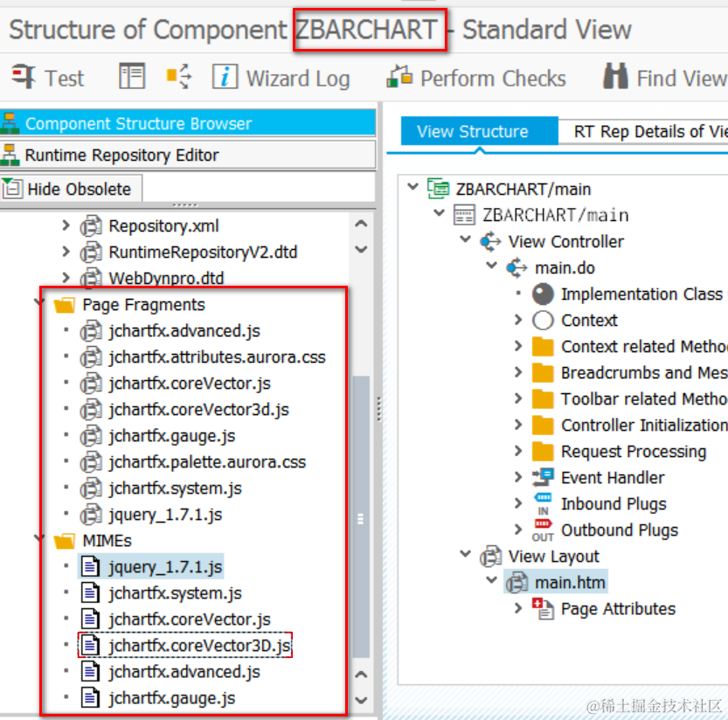
Task: Select the Component Structure Browser panel
Action: click(188, 123)
